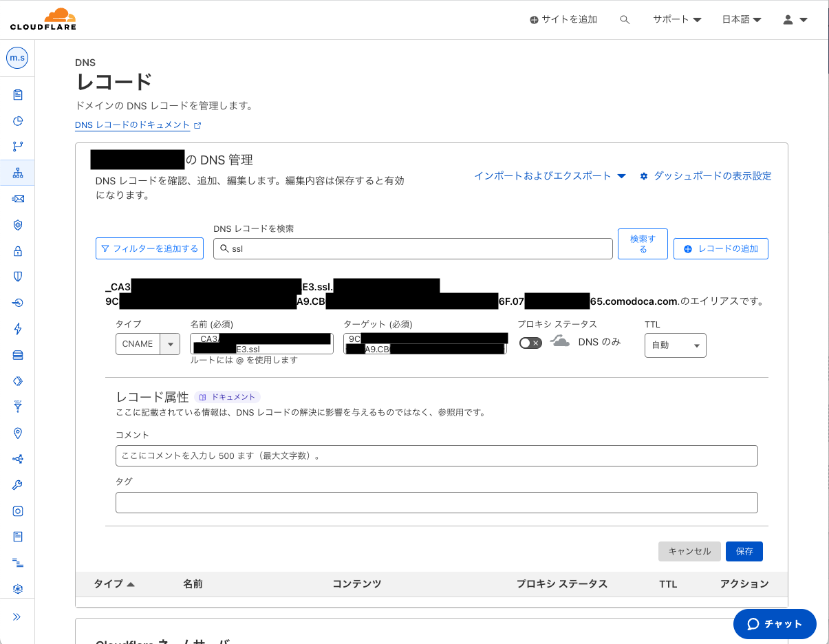Image resolution: width=829 pixels, height=644 pixels.
Task: Click the DNS icon in sidebar
Action: (18, 173)
